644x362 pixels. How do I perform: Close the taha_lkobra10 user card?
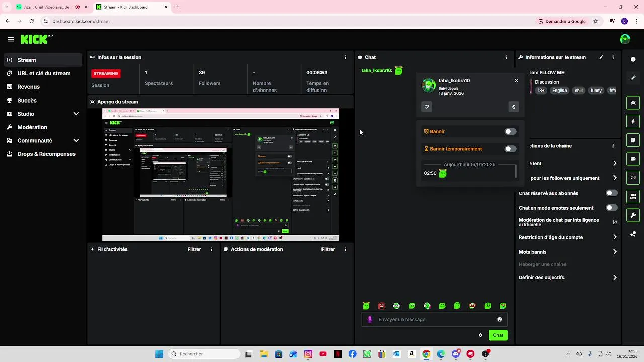click(x=516, y=80)
